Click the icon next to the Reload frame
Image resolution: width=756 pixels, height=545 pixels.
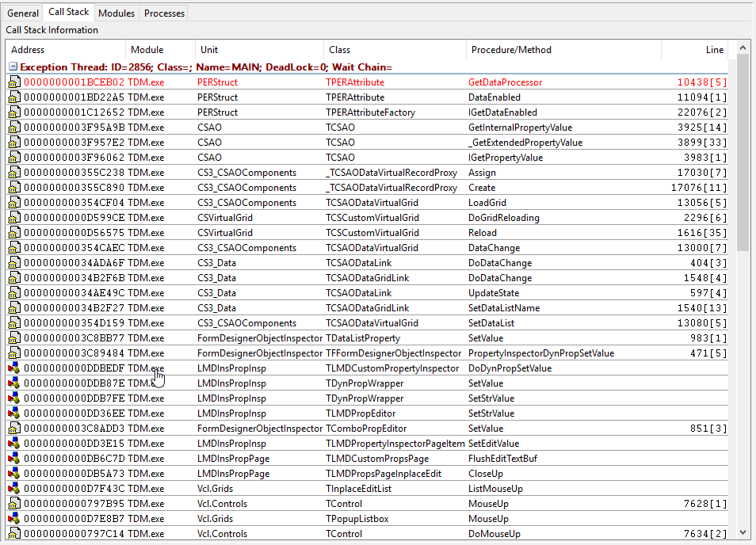click(x=15, y=232)
